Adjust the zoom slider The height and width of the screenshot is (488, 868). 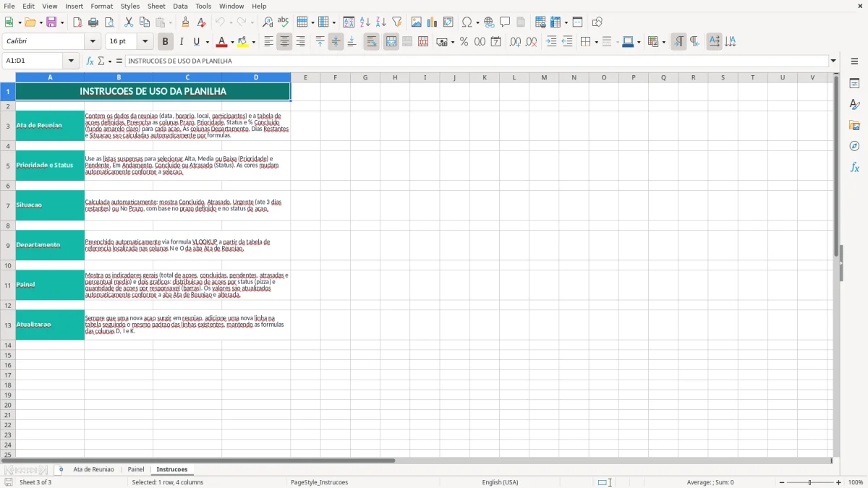click(810, 482)
